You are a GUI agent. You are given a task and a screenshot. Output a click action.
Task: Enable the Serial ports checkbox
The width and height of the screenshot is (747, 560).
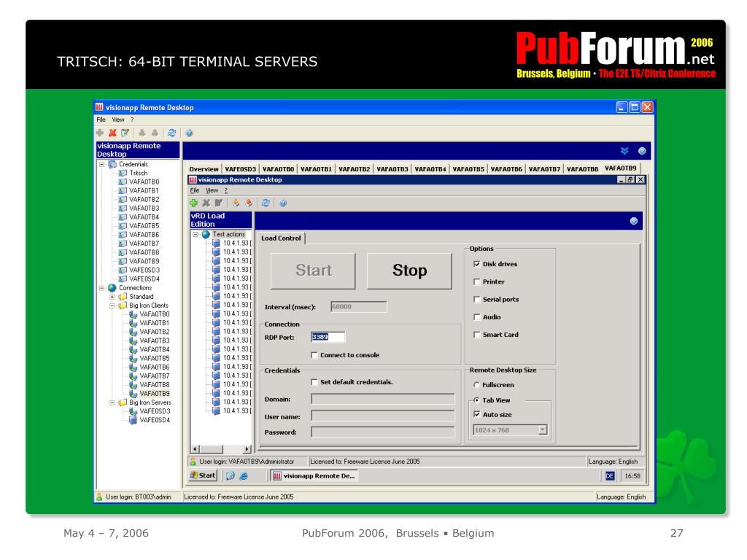pyautogui.click(x=477, y=299)
